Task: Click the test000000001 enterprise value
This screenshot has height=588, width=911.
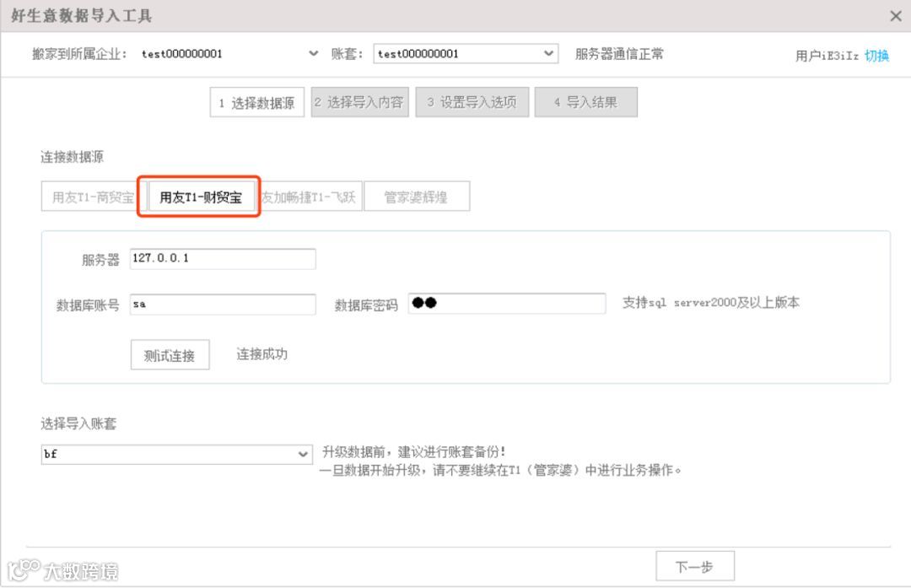Action: pos(182,54)
